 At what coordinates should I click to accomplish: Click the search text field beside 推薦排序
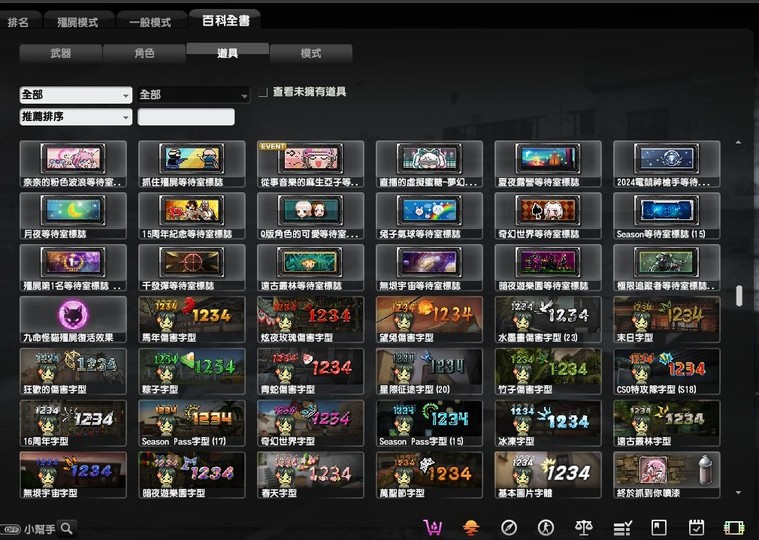pyautogui.click(x=186, y=117)
